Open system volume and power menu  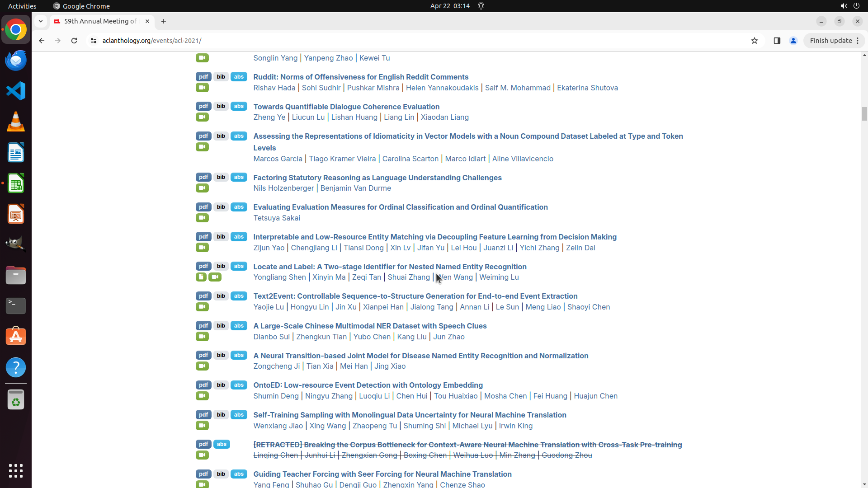[850, 6]
